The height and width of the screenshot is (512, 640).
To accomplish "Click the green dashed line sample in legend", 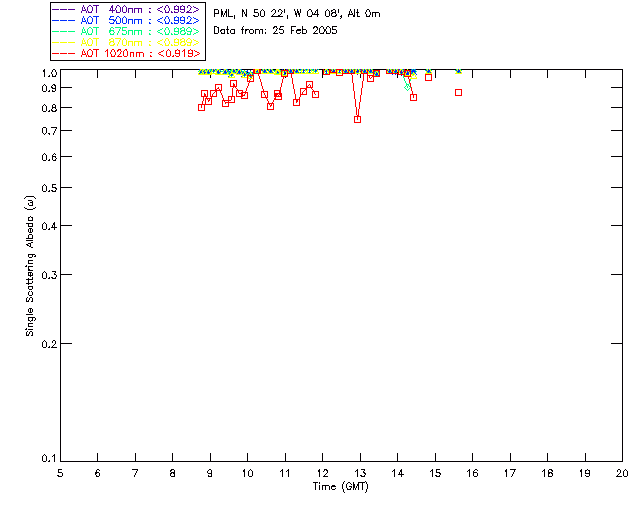I will (x=64, y=31).
